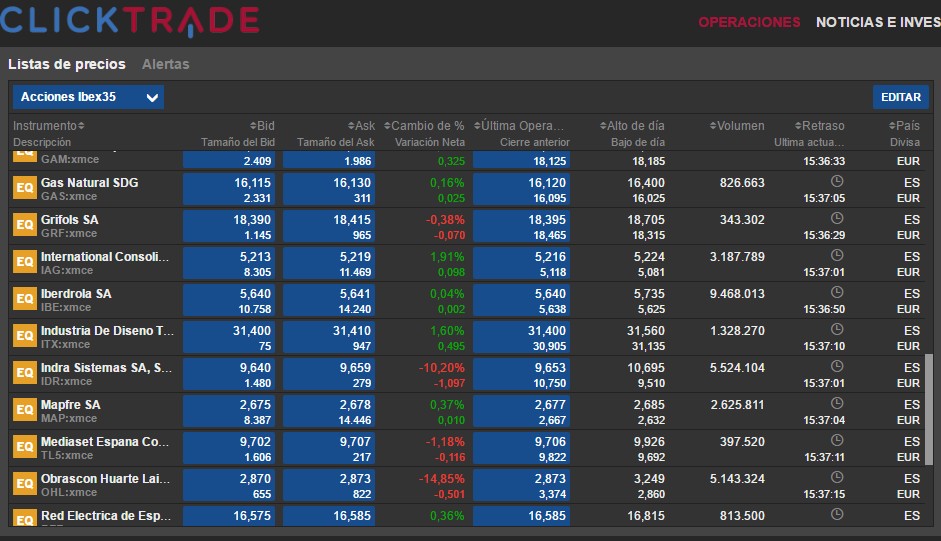
Task: Sort by the Alto de día column
Action: click(x=632, y=126)
